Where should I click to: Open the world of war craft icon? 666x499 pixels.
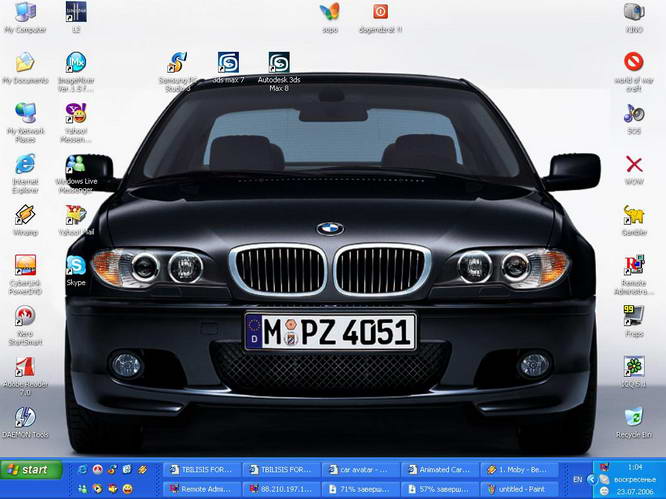[x=634, y=71]
